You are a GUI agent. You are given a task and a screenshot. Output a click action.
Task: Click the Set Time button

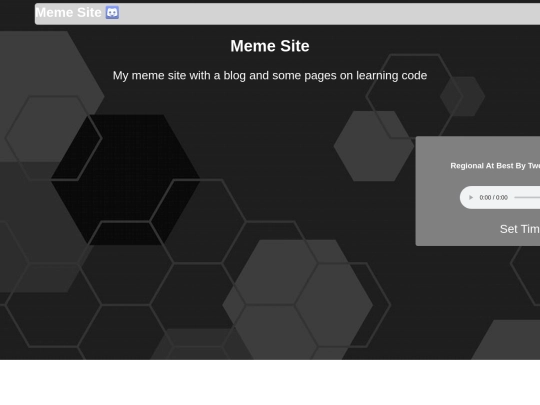pos(520,229)
